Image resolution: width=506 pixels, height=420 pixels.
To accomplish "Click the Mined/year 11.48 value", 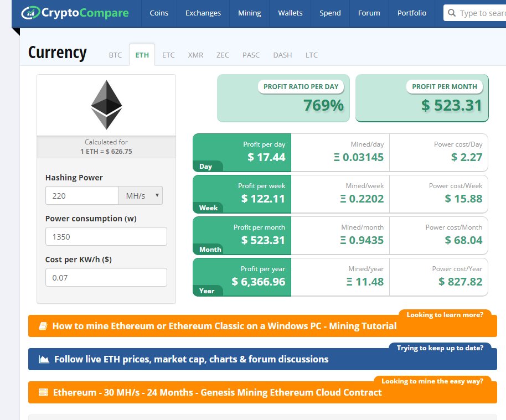I will [365, 282].
